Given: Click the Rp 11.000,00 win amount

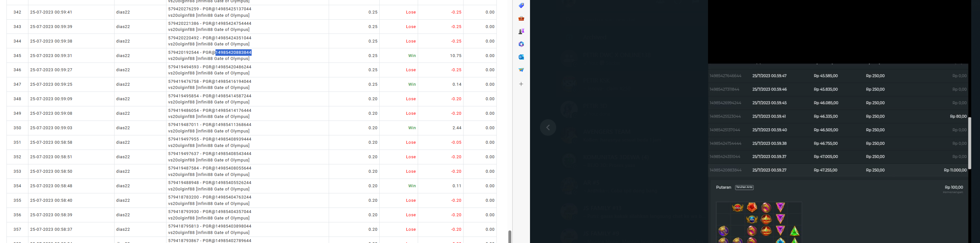Looking at the screenshot, I should click(x=955, y=170).
